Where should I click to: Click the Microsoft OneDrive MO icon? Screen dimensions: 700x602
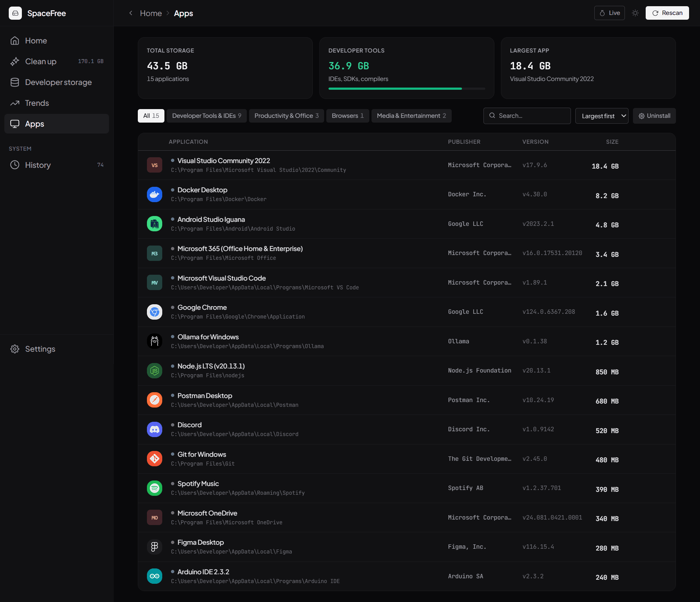click(155, 518)
